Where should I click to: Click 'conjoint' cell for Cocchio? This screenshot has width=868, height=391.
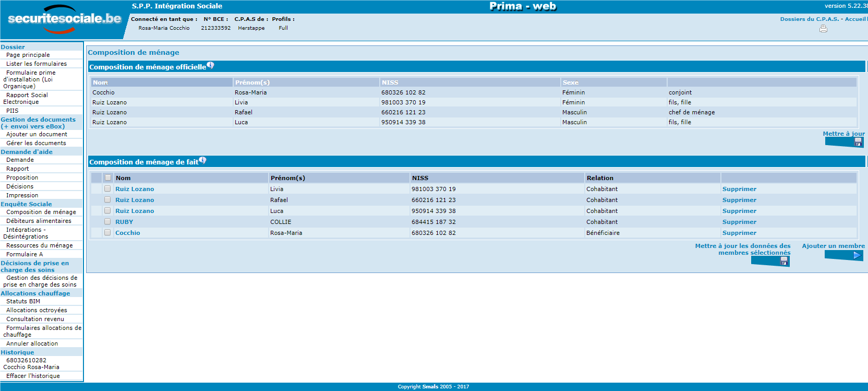680,92
